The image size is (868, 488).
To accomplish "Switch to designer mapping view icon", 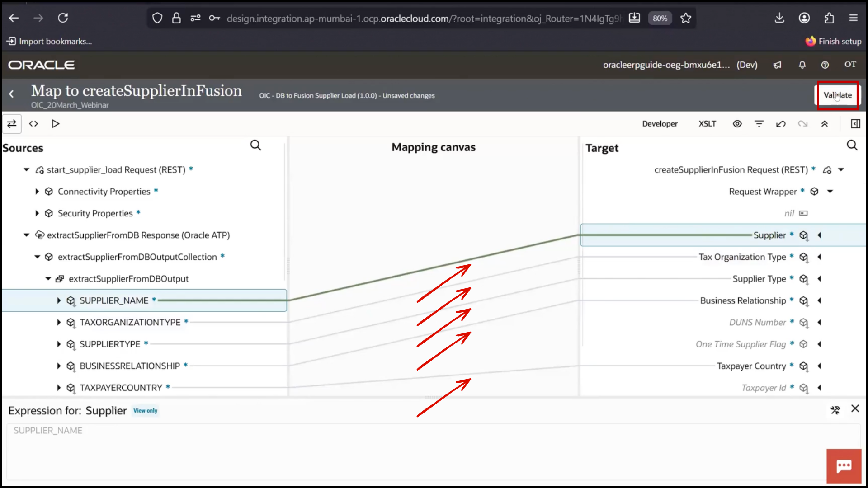I will (12, 124).
